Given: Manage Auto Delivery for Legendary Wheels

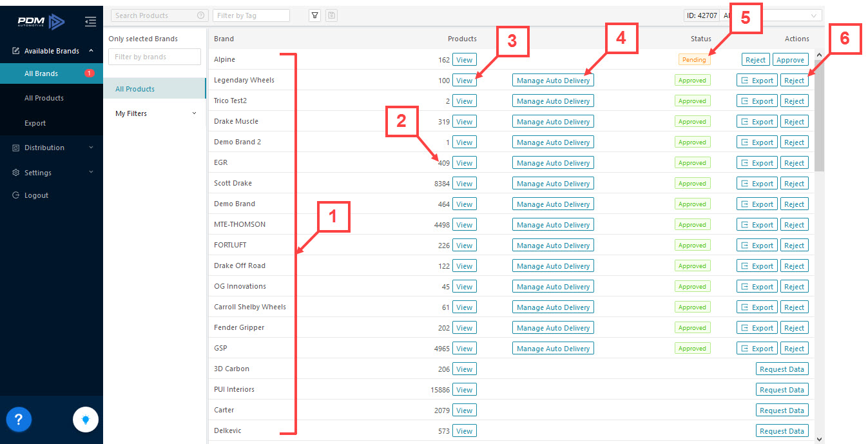Looking at the screenshot, I should click(x=553, y=81).
